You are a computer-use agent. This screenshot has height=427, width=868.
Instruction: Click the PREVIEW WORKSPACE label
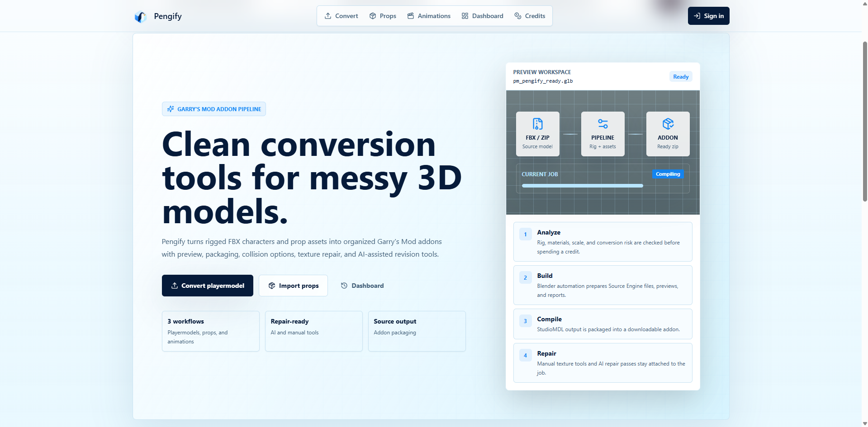coord(542,72)
